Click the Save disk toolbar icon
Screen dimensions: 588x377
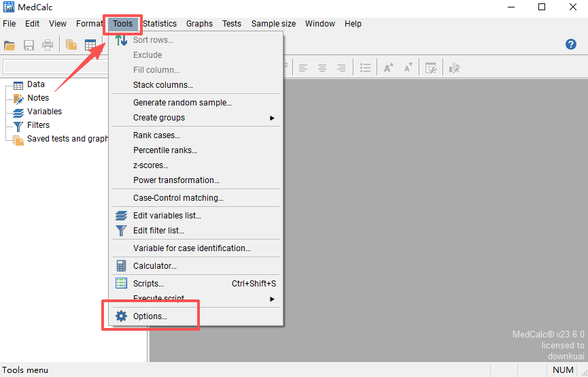29,46
